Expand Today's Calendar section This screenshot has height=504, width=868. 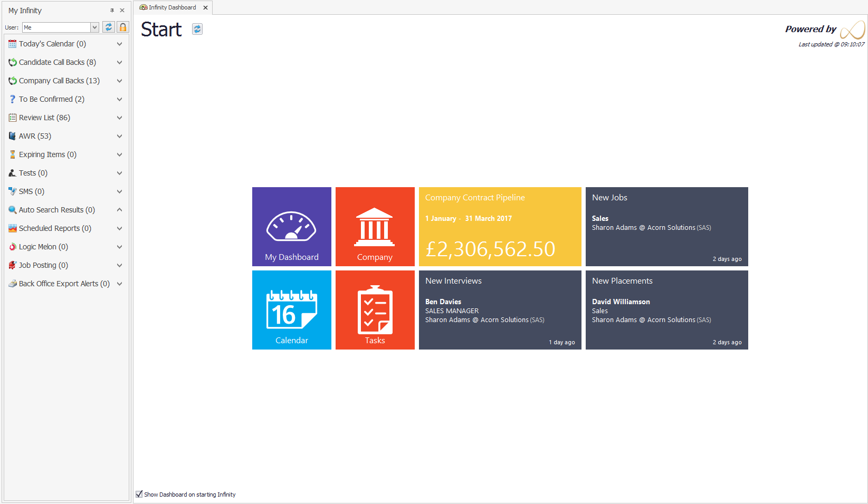click(x=120, y=44)
